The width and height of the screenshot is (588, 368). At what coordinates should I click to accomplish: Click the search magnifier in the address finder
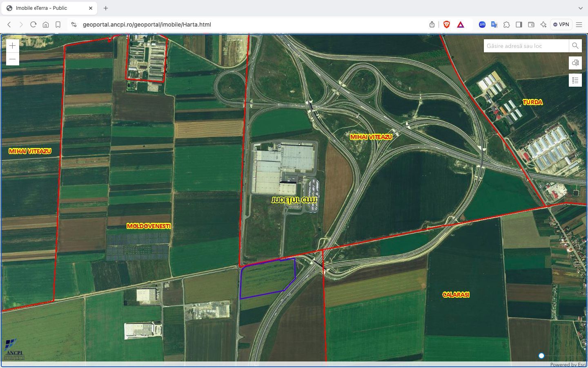(x=575, y=46)
